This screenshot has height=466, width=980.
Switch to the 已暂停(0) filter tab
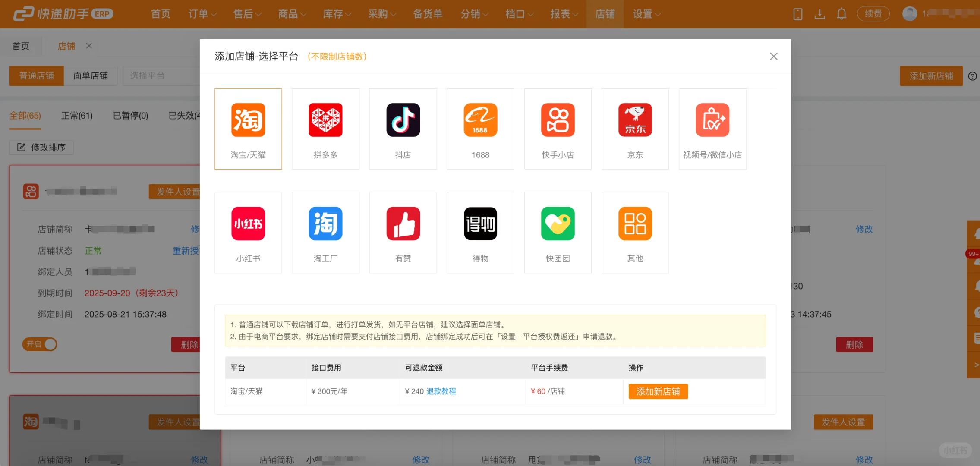[x=130, y=116]
